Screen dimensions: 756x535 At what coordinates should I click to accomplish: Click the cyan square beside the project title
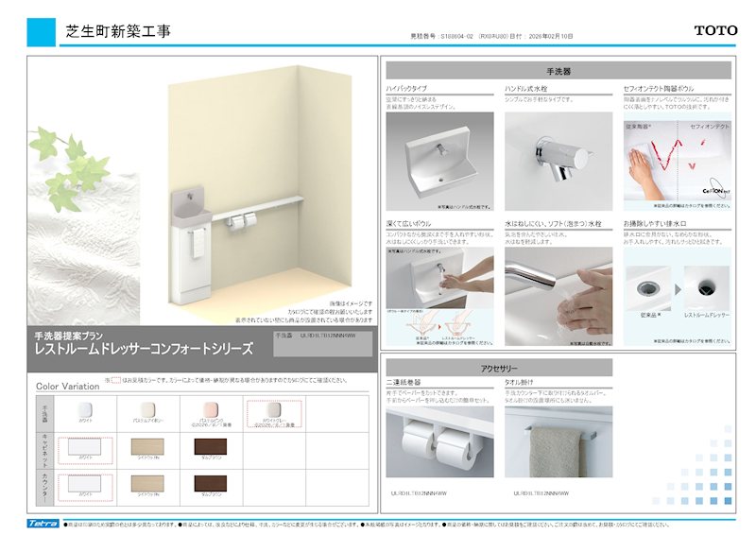coord(43,31)
